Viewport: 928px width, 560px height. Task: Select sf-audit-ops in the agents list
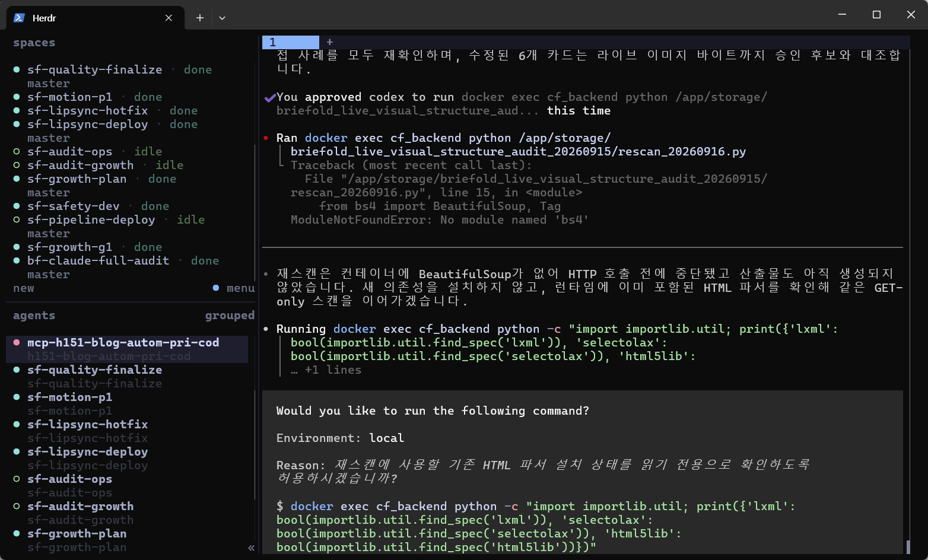pos(69,479)
